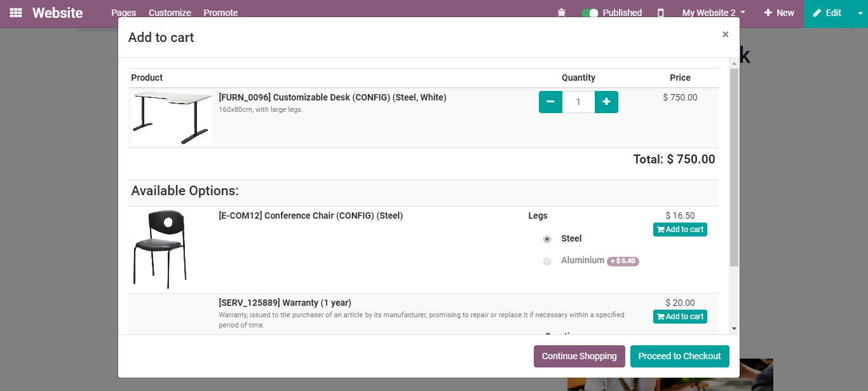Increase desk quantity with plus button
The image size is (868, 391).
tap(606, 102)
